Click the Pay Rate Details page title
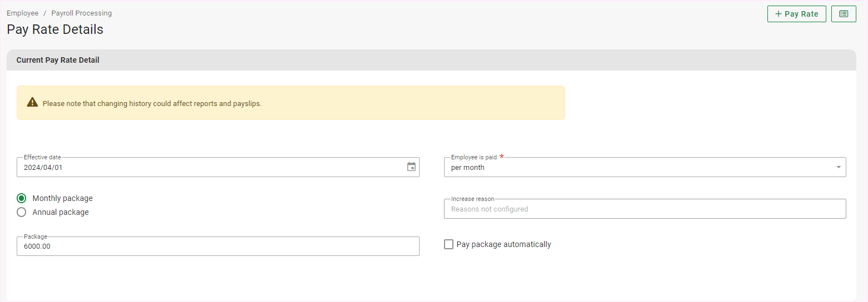The height and width of the screenshot is (302, 868). [55, 29]
